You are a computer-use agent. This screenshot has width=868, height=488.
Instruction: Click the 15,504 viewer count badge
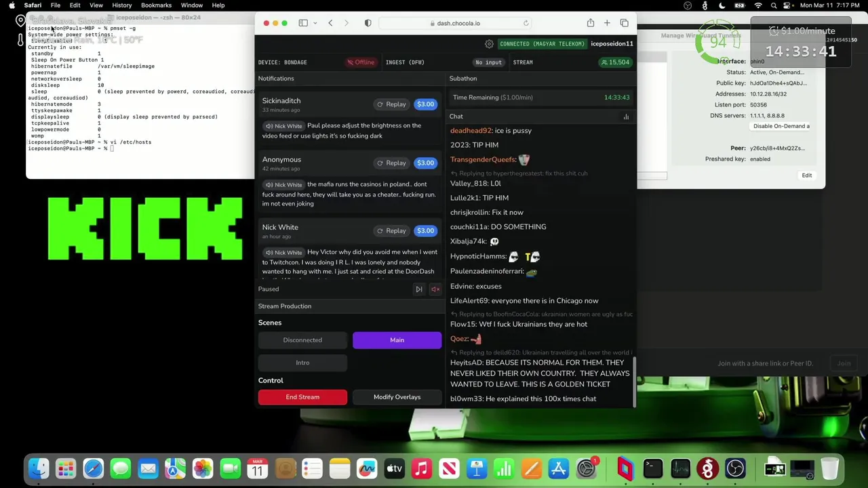coord(616,62)
